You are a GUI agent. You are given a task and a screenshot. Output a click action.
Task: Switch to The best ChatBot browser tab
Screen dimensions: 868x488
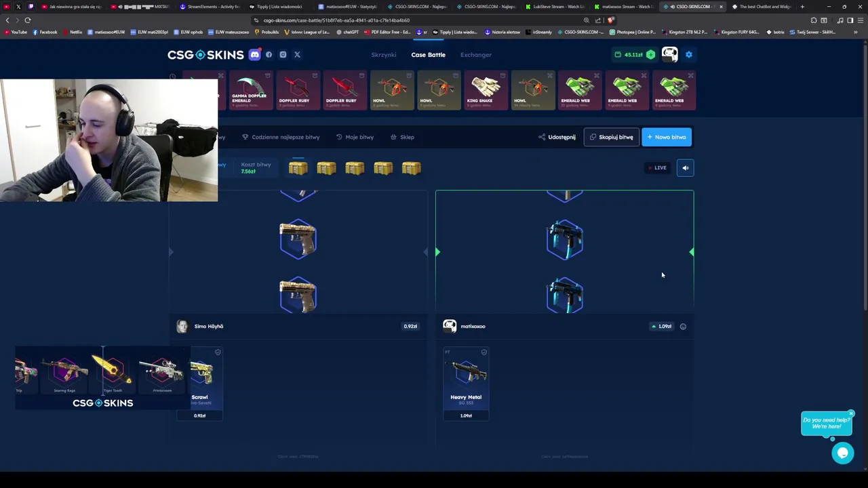click(762, 7)
